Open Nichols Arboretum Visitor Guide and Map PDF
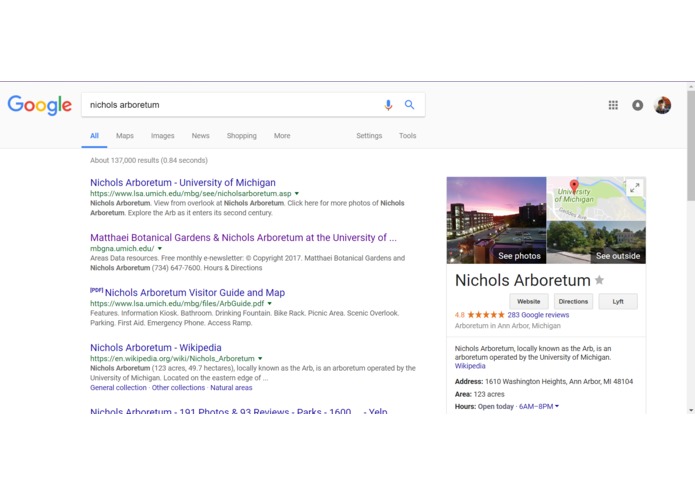The height and width of the screenshot is (494, 695). 195,292
